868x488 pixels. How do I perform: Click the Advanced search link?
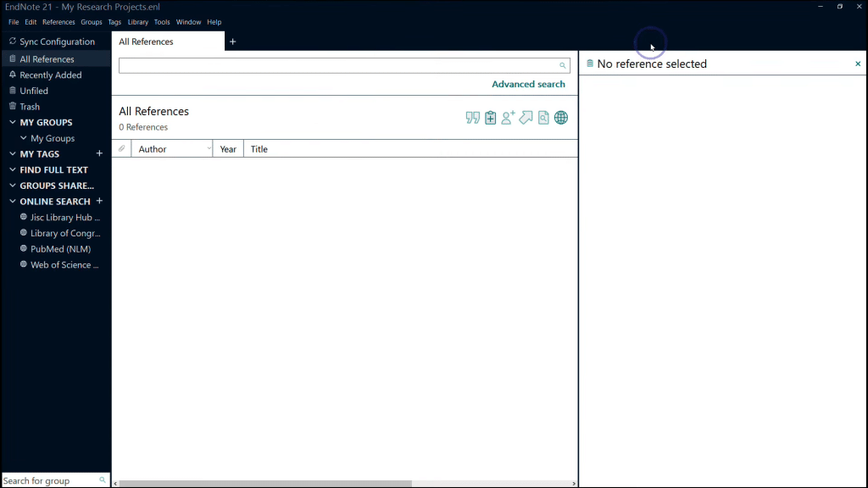pyautogui.click(x=528, y=84)
